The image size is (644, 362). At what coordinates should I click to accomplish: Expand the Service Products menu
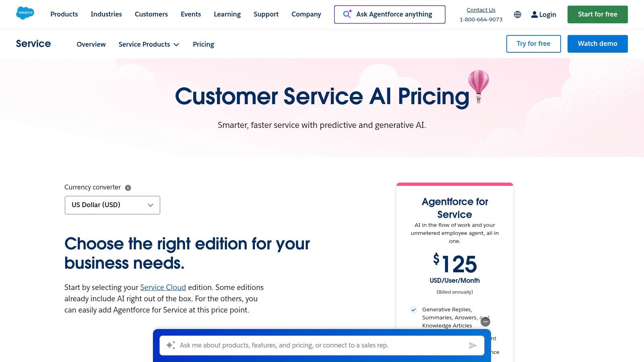click(x=149, y=44)
